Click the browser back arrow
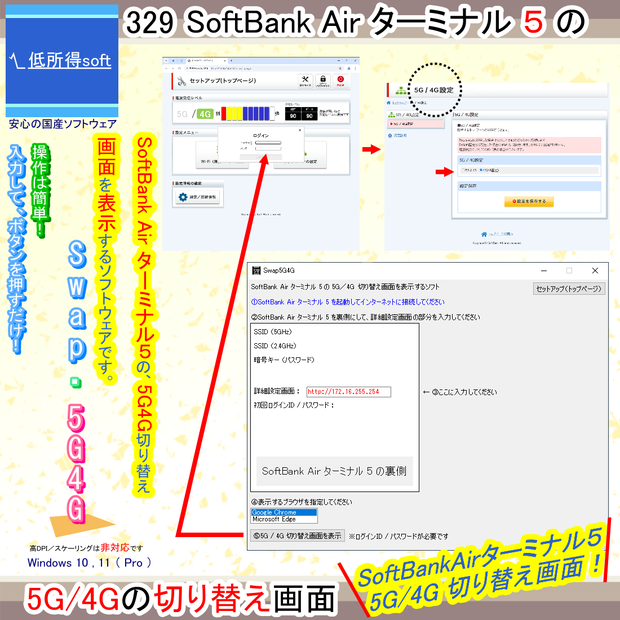 (167, 68)
